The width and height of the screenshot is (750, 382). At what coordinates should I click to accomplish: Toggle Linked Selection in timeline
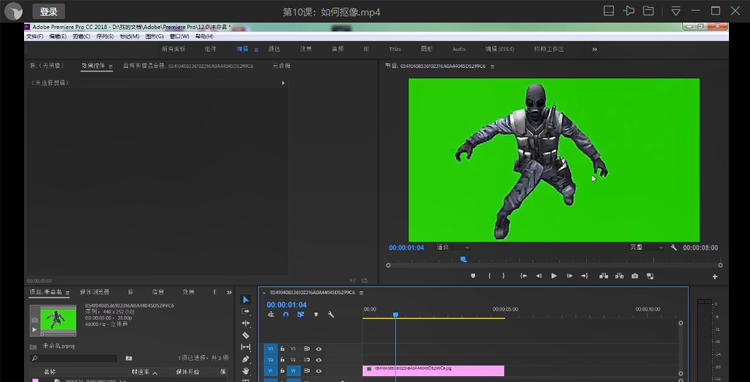pyautogui.click(x=300, y=315)
